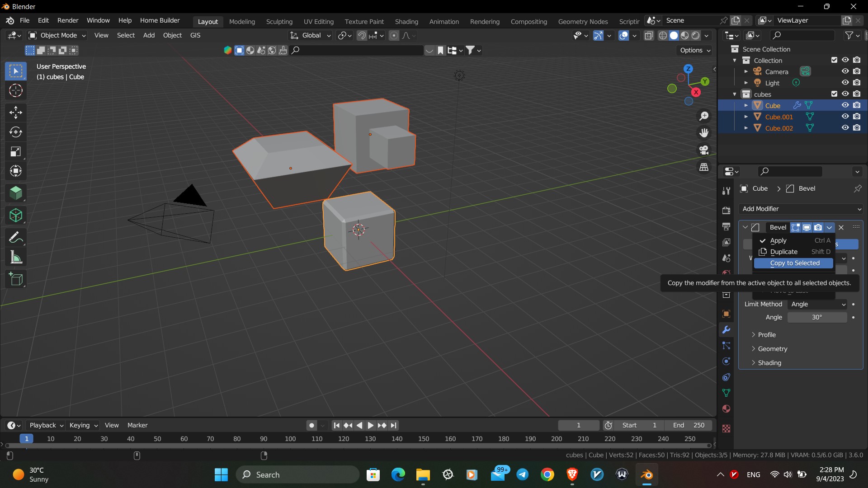Screen dimensions: 868x488
Task: Toggle Bevel modifier render visibility
Action: pos(818,227)
